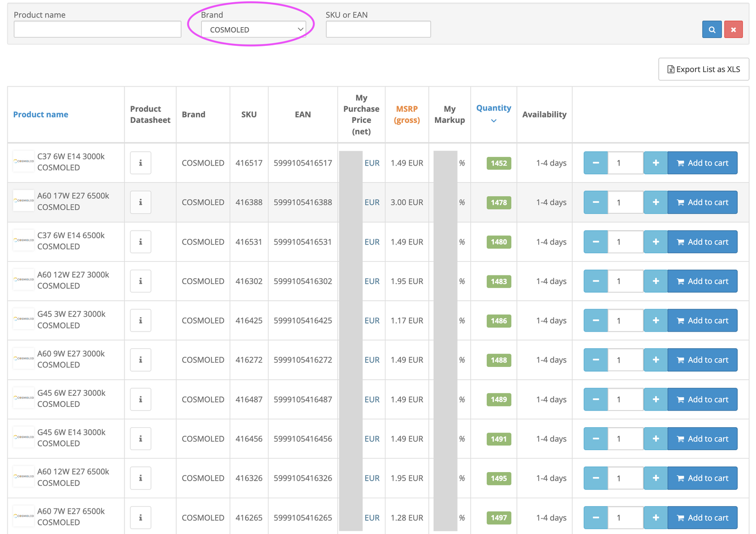Decrease quantity for SKU 416302
Viewport: 756px width, 534px height.
click(x=596, y=281)
